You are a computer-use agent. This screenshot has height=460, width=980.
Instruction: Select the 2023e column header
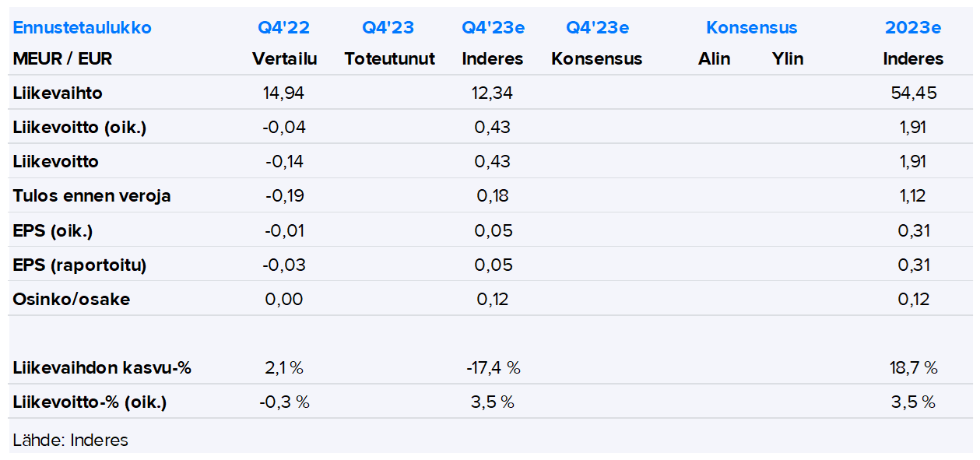(x=912, y=28)
